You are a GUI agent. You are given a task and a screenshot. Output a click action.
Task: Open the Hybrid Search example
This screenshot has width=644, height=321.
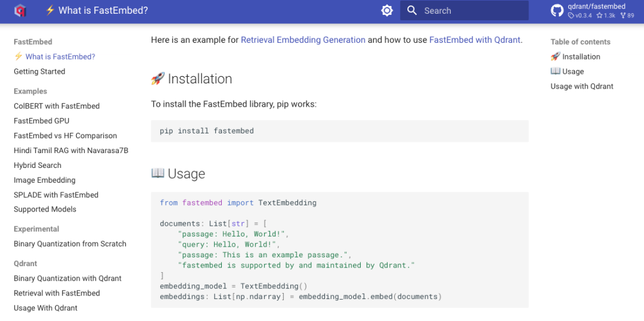38,165
